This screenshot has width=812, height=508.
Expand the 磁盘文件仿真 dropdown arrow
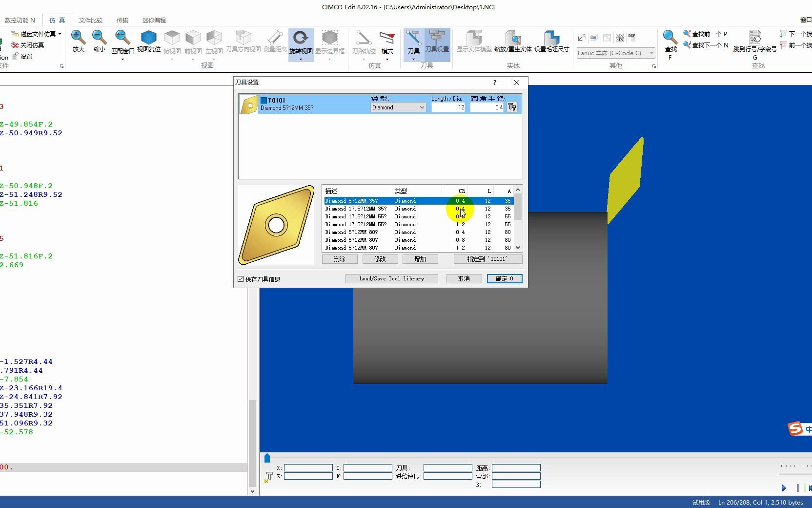tap(60, 34)
